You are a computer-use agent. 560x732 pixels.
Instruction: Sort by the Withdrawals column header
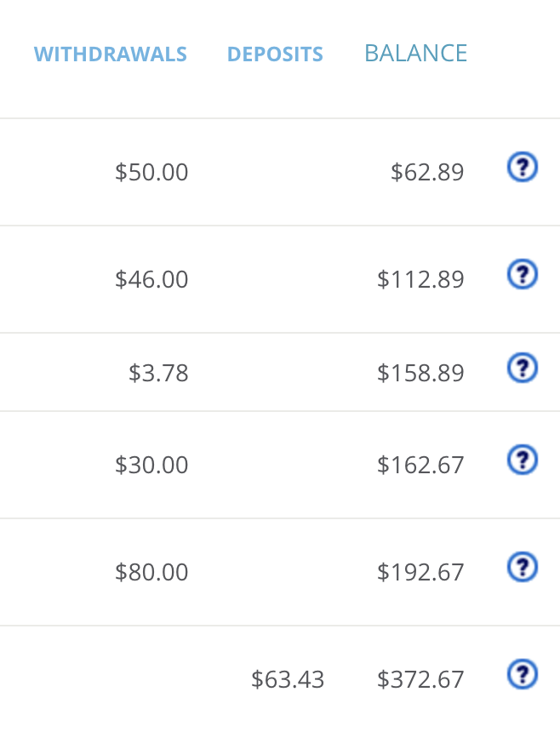[x=111, y=54]
